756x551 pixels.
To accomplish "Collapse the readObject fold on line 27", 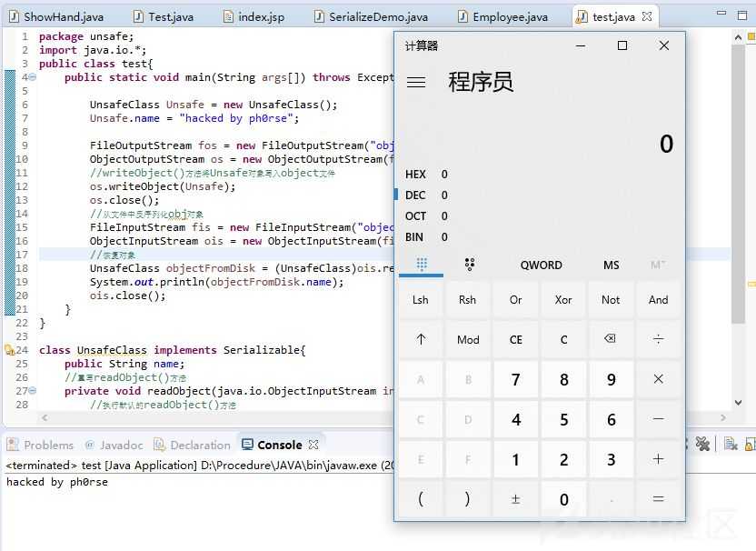I will [32, 391].
